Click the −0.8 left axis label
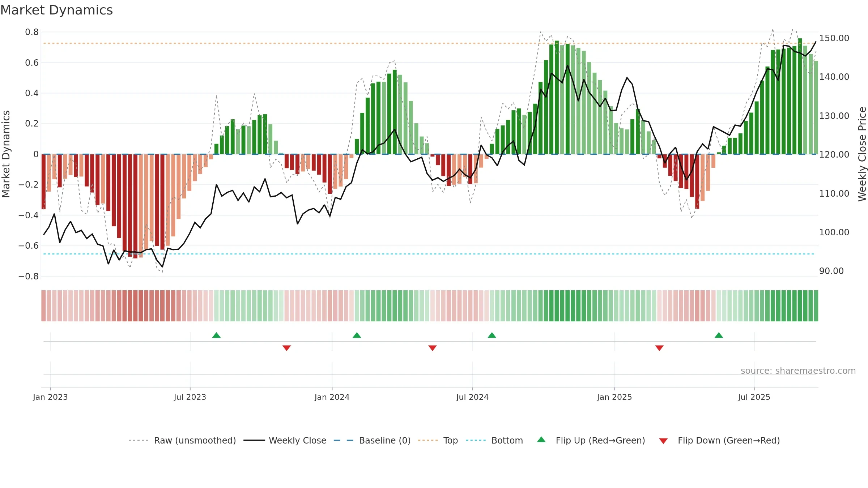The width and height of the screenshot is (868, 488). click(x=29, y=276)
